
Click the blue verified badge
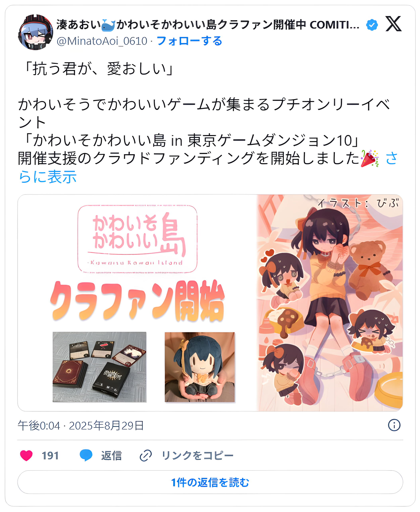pos(372,25)
